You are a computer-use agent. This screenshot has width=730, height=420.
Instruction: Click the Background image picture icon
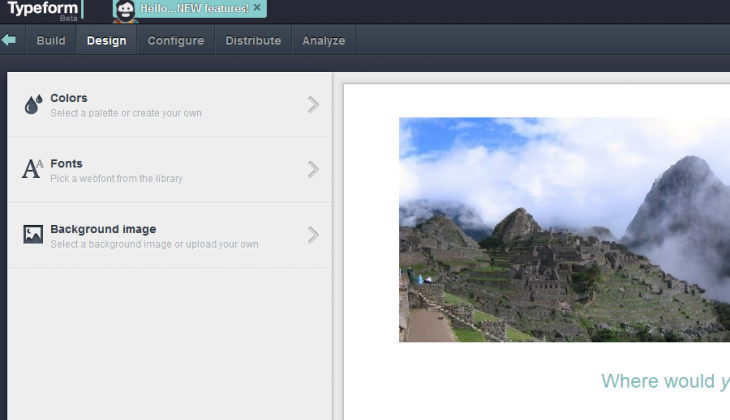tap(33, 235)
